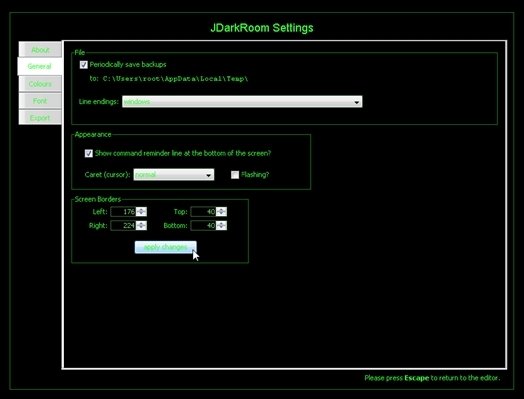524x399 pixels.
Task: Click the Appearance group label
Action: [x=93, y=134]
